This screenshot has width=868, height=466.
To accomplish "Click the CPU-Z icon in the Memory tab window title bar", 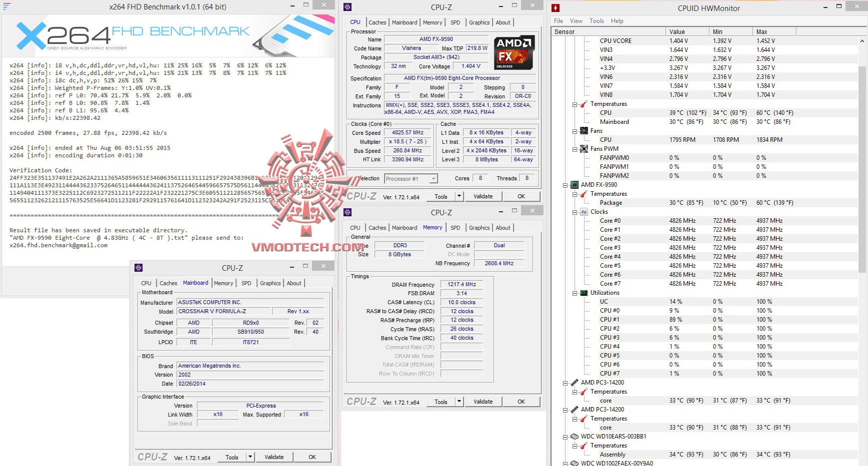I will tap(347, 212).
